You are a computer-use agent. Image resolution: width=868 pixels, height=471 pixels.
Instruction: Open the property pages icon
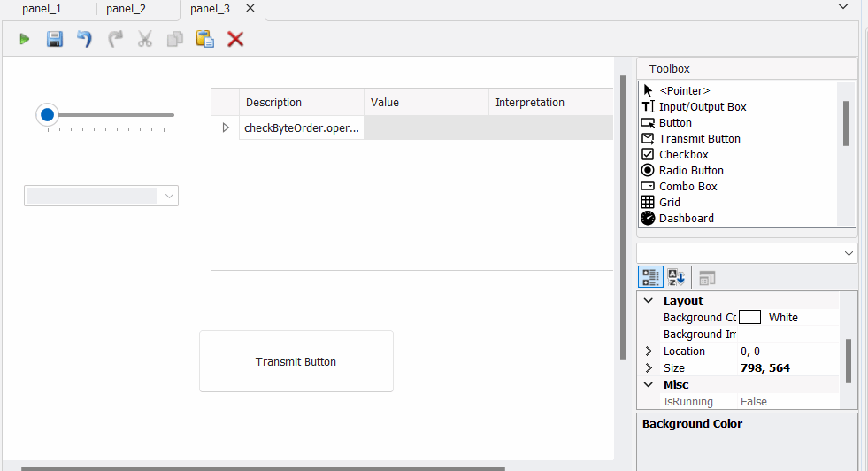coord(707,278)
